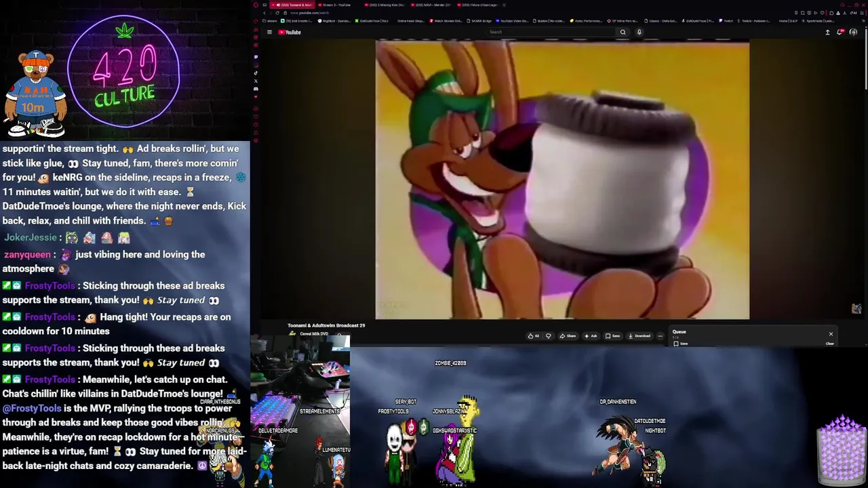Clear the Queue list
The height and width of the screenshot is (488, 868).
pyautogui.click(x=829, y=344)
